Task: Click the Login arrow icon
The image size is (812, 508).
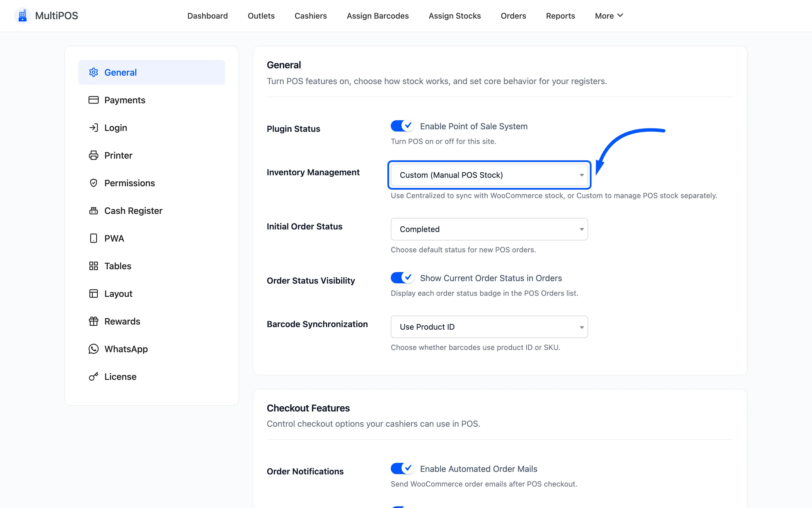Action: tap(93, 128)
